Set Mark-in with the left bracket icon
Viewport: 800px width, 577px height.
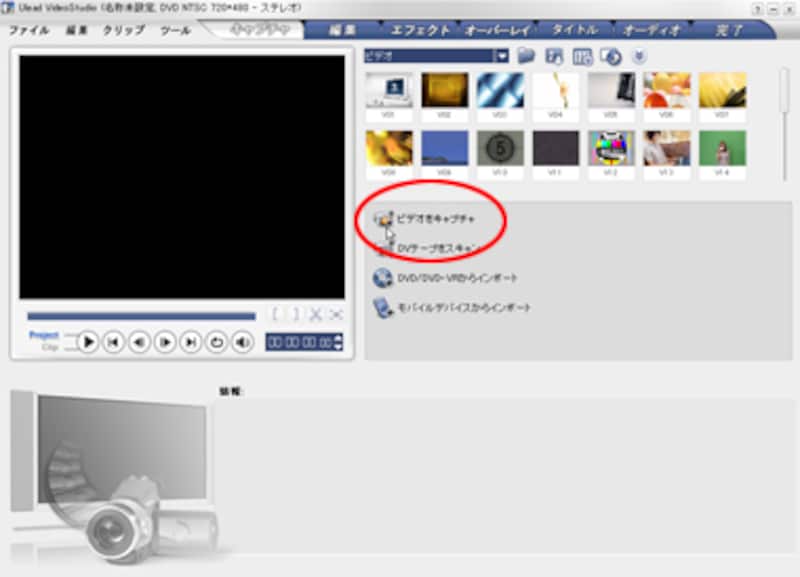(x=276, y=314)
